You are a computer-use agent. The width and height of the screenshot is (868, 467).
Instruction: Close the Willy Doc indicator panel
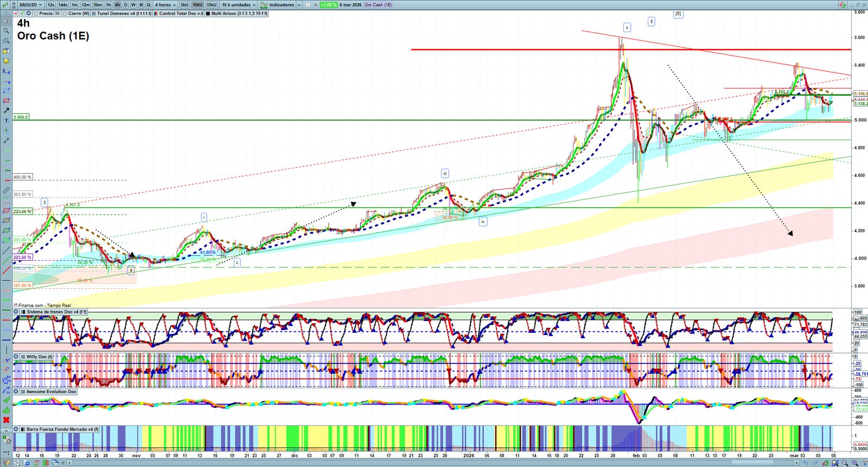click(16, 357)
